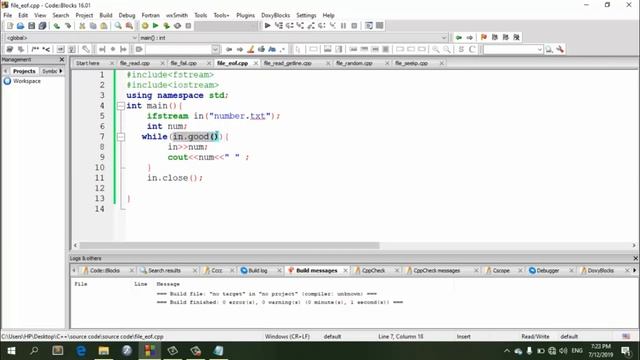Open the File menu
This screenshot has height=360, width=640.
point(8,15)
